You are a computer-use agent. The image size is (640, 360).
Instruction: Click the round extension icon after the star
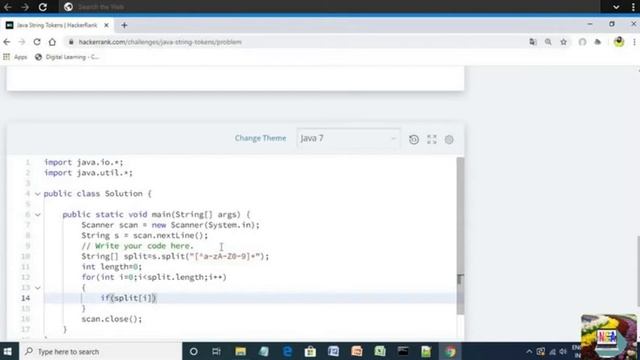(582, 42)
